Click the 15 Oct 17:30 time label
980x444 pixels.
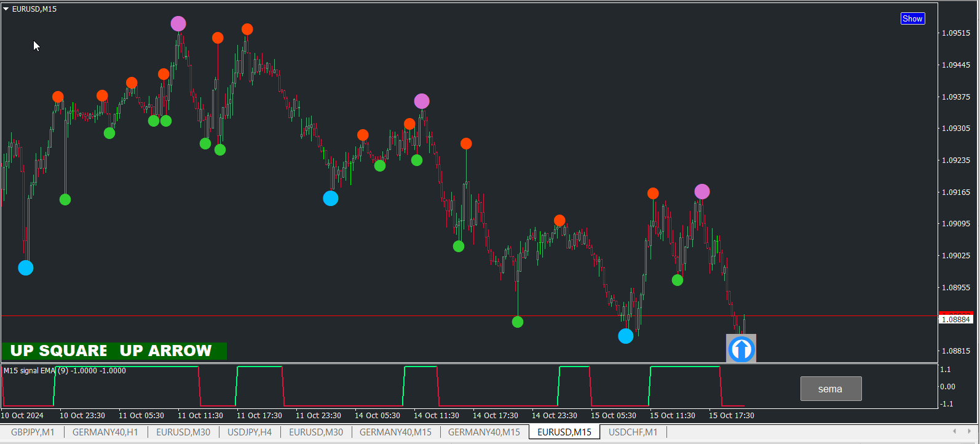point(732,416)
